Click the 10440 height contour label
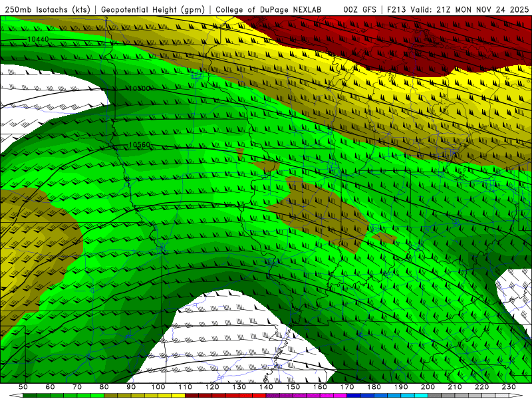Screen dimensions: 532x399 pyautogui.click(x=38, y=39)
